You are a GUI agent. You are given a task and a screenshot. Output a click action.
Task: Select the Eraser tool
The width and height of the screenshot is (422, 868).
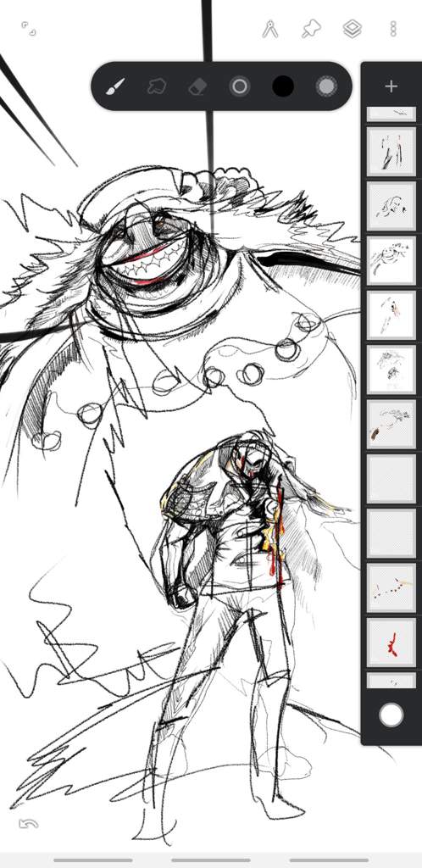198,87
